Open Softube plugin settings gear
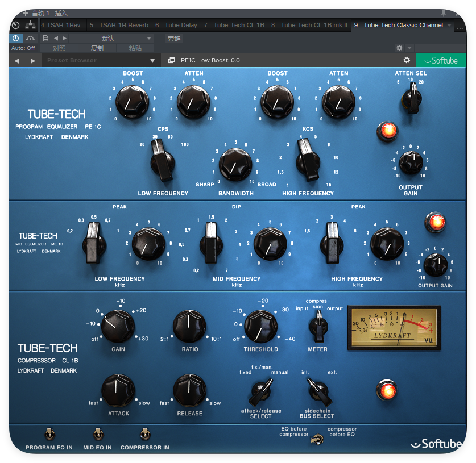476x463 pixels. pyautogui.click(x=407, y=60)
